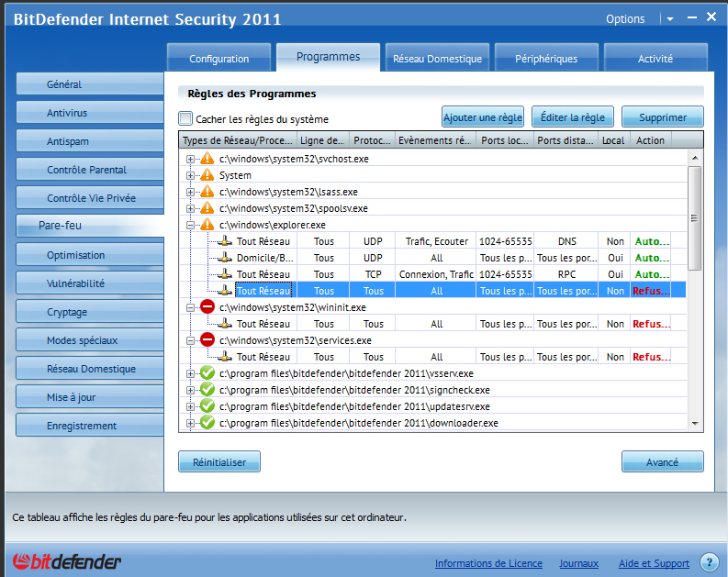Image resolution: width=728 pixels, height=577 pixels.
Task: Expand the spoolsv.exe rule node
Action: [x=190, y=209]
